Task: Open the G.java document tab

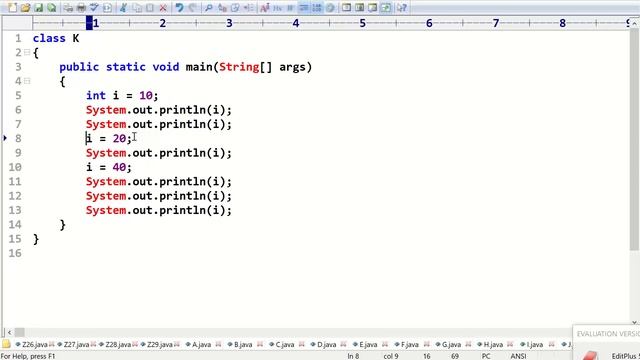Action: point(451,344)
